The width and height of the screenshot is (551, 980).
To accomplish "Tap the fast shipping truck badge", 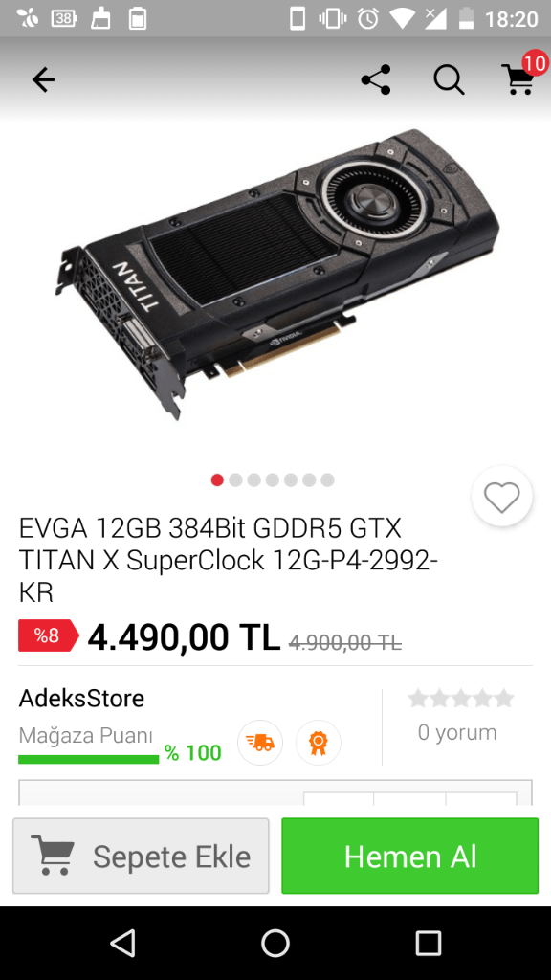I will click(260, 743).
